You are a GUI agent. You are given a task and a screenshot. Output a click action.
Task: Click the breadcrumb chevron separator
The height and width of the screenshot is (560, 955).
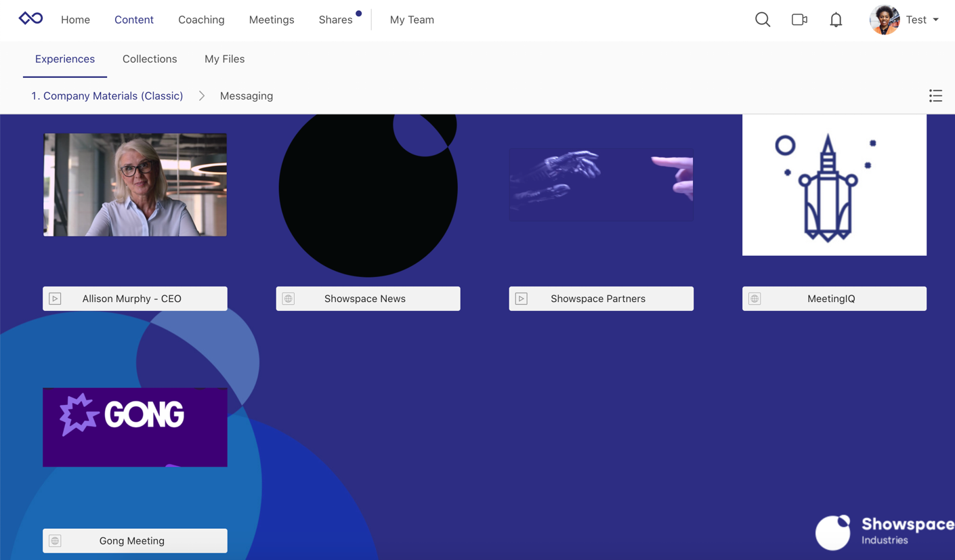tap(202, 96)
